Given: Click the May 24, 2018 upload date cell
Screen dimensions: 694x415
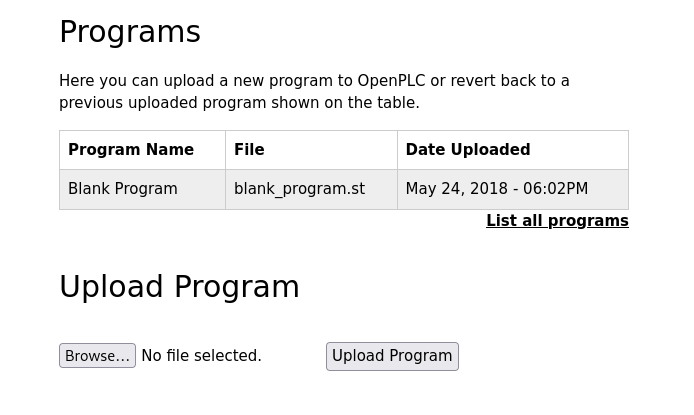Looking at the screenshot, I should pos(513,189).
